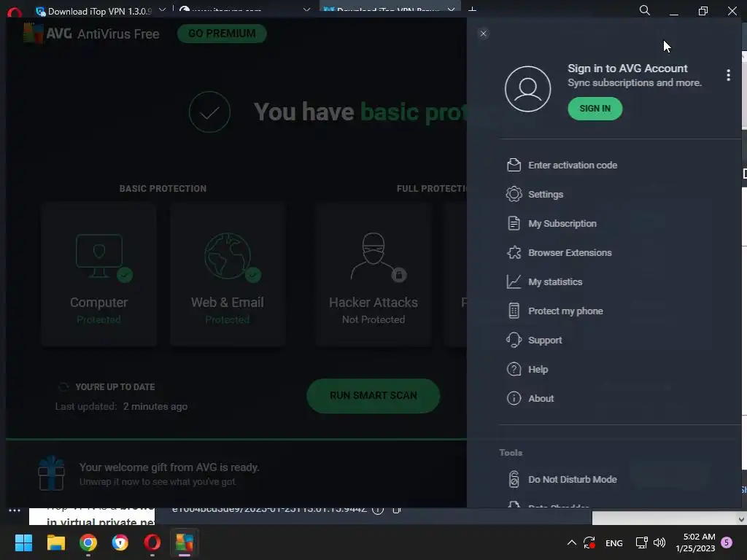
Task: Click the ENG language indicator
Action: tap(614, 542)
